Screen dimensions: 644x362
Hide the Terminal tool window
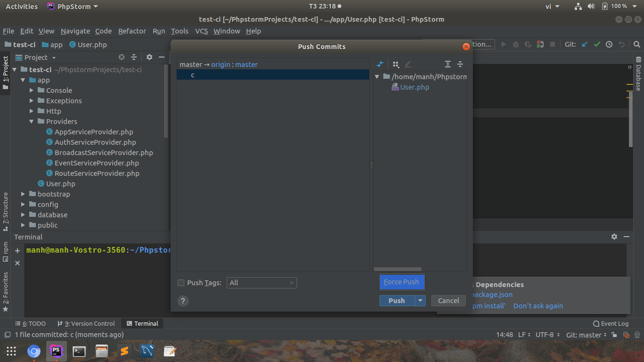(627, 237)
